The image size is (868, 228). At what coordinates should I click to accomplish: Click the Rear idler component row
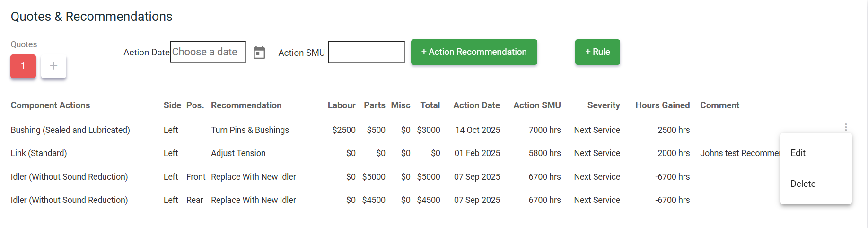(x=70, y=200)
